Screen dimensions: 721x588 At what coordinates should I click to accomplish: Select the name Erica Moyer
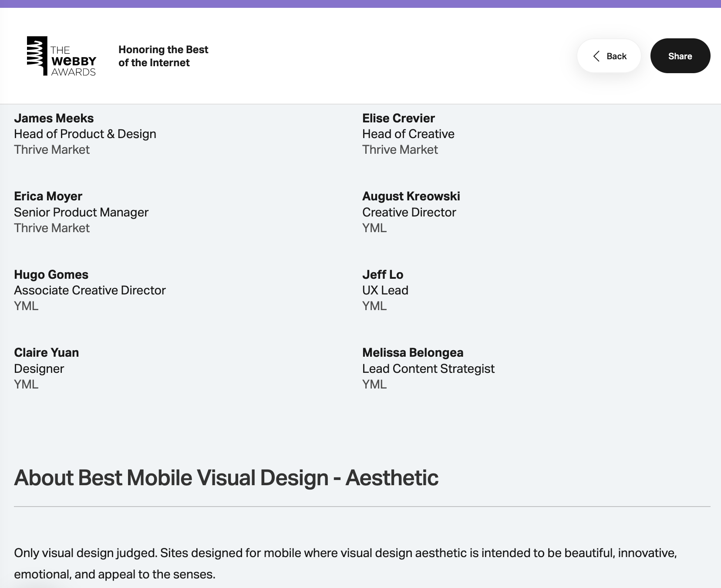(48, 196)
